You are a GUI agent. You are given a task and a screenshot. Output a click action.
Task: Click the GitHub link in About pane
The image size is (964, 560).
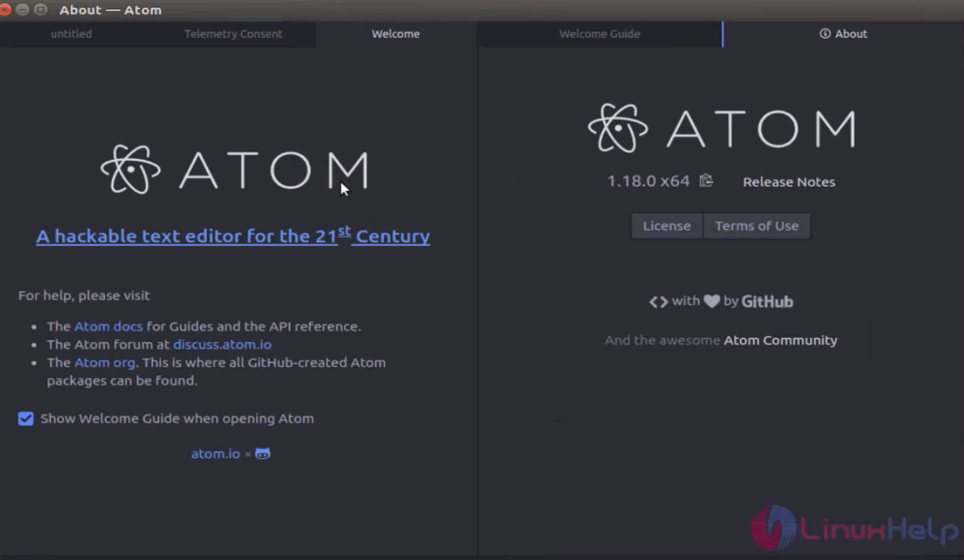coord(767,301)
